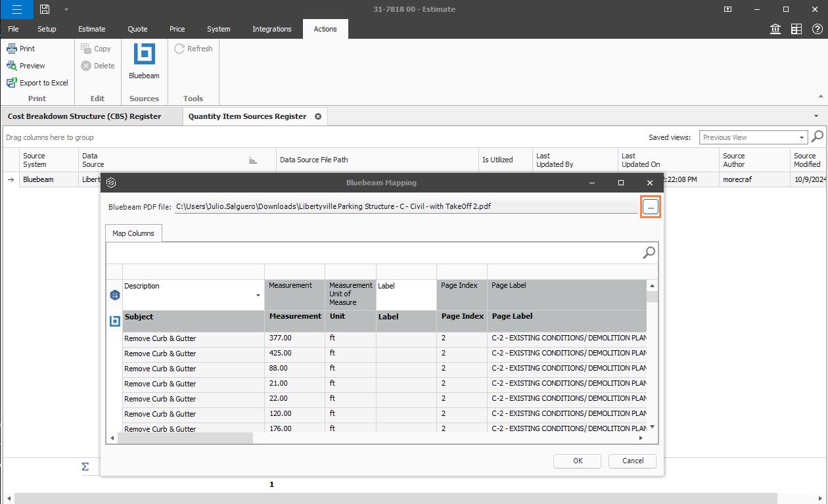Click the magnifier next to Saved views
Screen dimensions: 828x504
[817, 137]
